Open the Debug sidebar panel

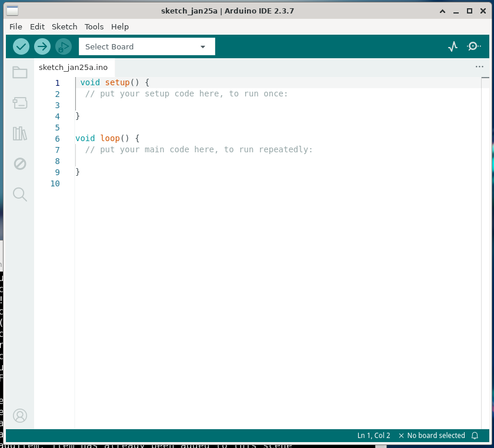tap(20, 163)
